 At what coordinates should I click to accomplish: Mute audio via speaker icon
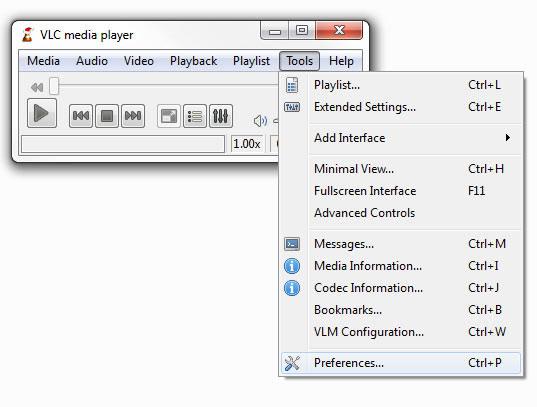click(260, 121)
